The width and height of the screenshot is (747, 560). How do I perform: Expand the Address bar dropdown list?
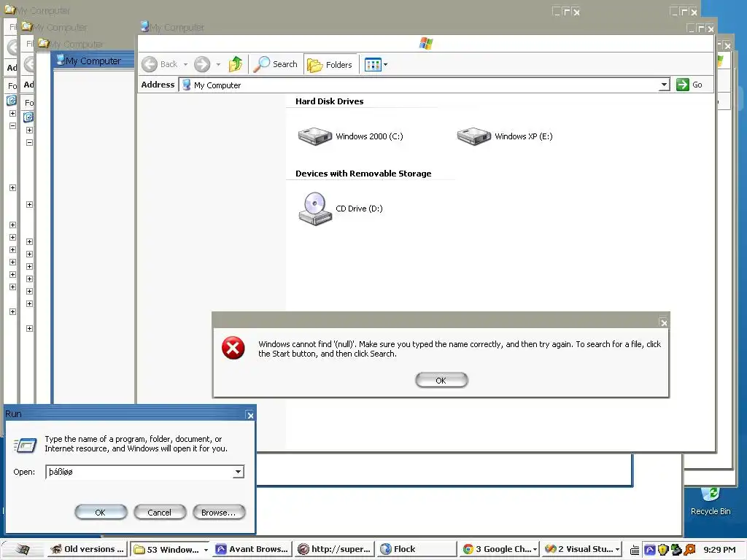(x=664, y=85)
